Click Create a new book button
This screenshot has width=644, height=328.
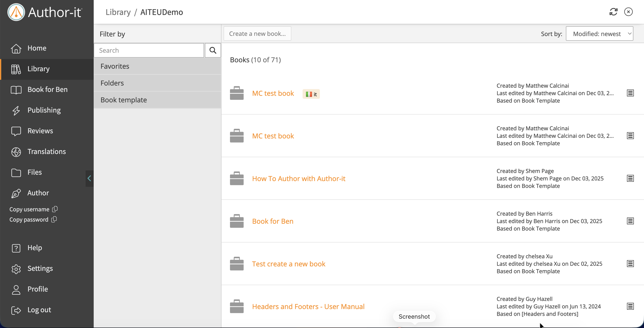coord(257,33)
